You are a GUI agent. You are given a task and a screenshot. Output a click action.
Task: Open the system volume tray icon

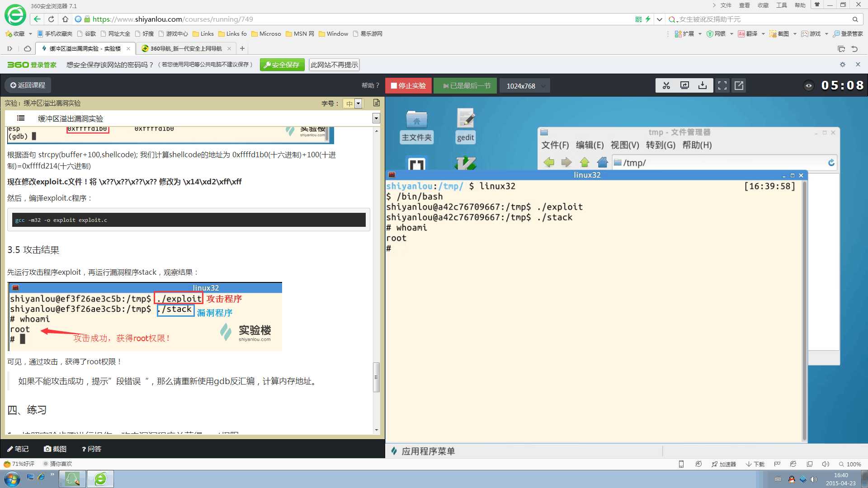814,479
